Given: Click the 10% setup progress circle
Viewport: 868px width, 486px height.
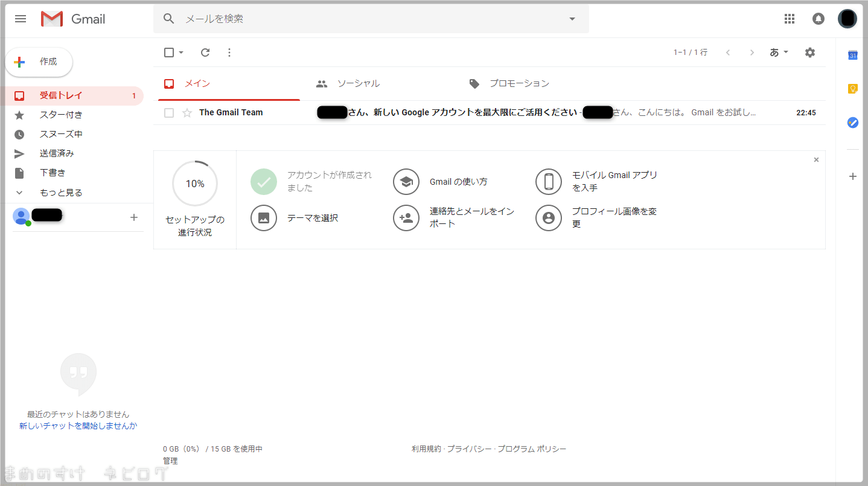Looking at the screenshot, I should click(x=195, y=184).
